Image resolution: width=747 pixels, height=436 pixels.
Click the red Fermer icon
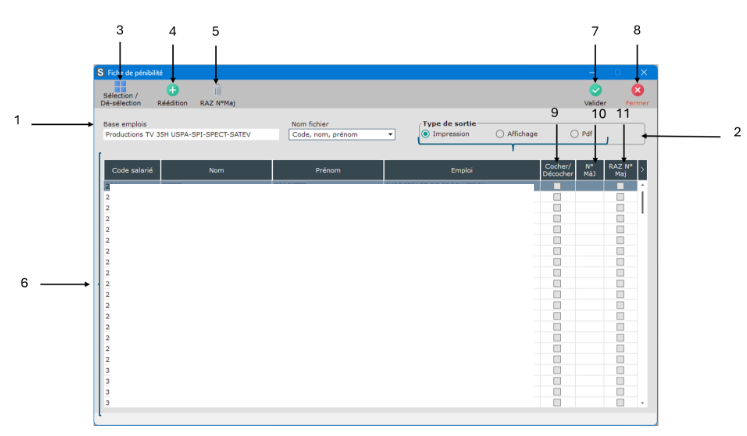[x=637, y=90]
